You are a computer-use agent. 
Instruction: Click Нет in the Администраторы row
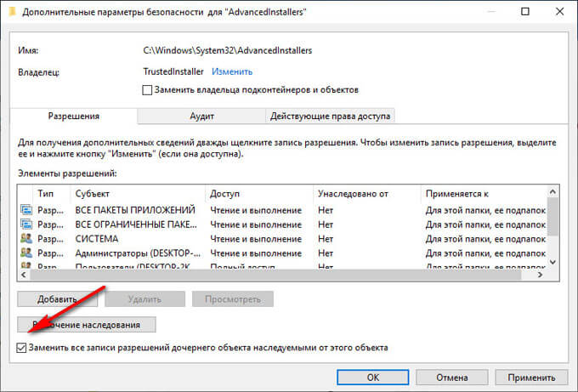tap(326, 253)
